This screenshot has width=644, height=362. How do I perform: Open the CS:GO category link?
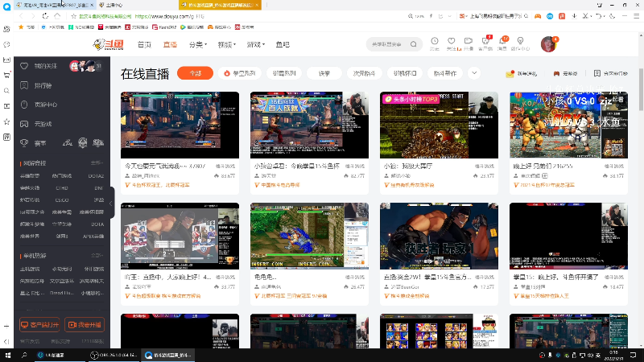pyautogui.click(x=62, y=200)
